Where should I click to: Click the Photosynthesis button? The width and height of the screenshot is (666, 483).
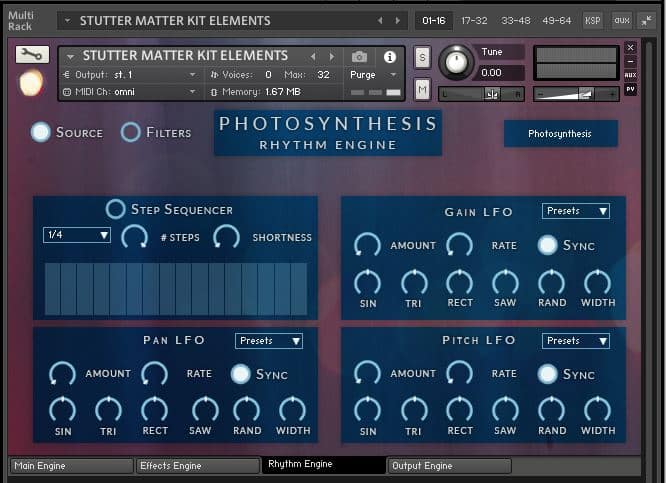(x=560, y=134)
